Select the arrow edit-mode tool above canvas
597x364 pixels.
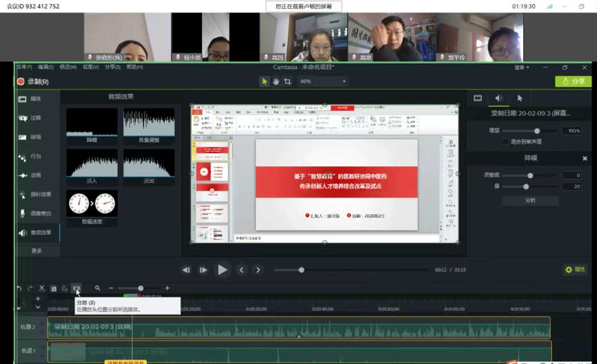(264, 81)
